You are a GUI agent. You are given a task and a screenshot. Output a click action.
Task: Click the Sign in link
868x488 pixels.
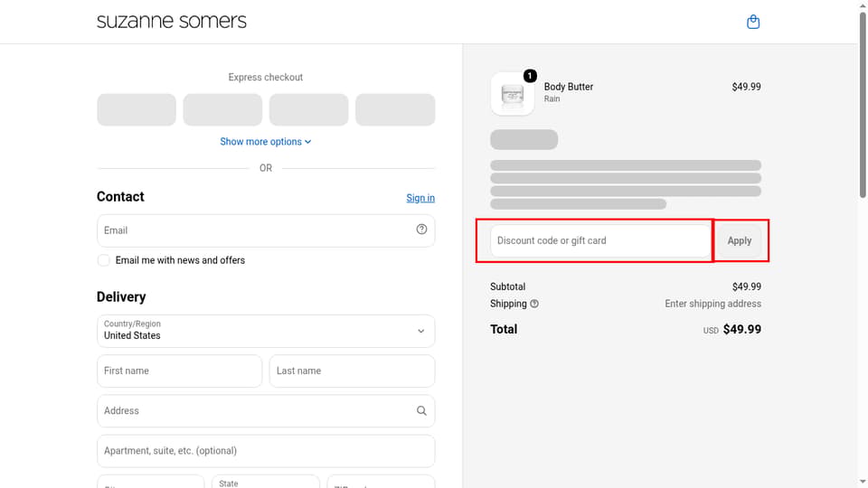point(420,198)
